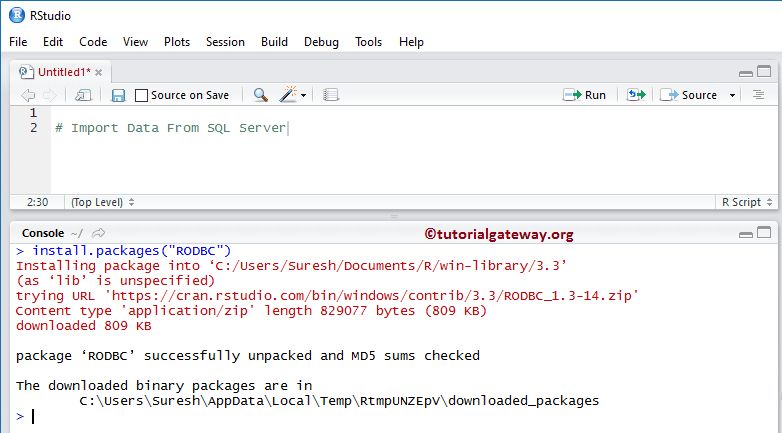The width and height of the screenshot is (782, 433).
Task: Click the RStudio logo icon in title bar
Action: [17, 15]
